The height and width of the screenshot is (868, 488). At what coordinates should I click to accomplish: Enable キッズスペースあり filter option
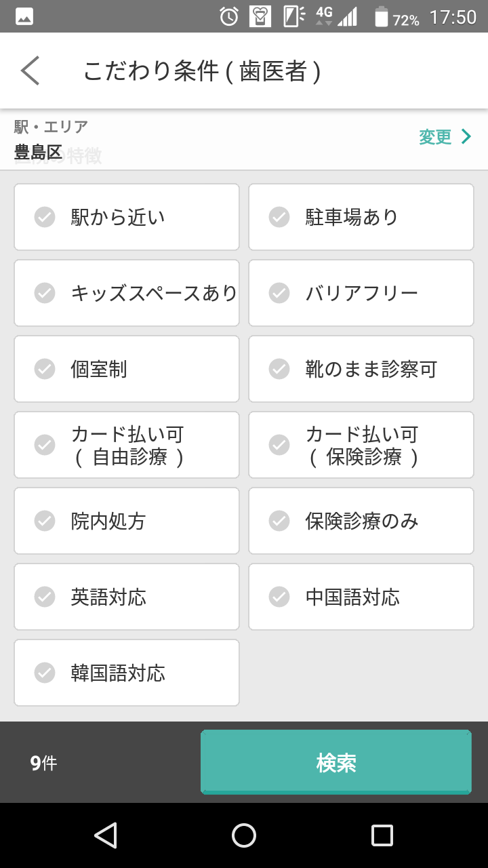[x=127, y=293]
